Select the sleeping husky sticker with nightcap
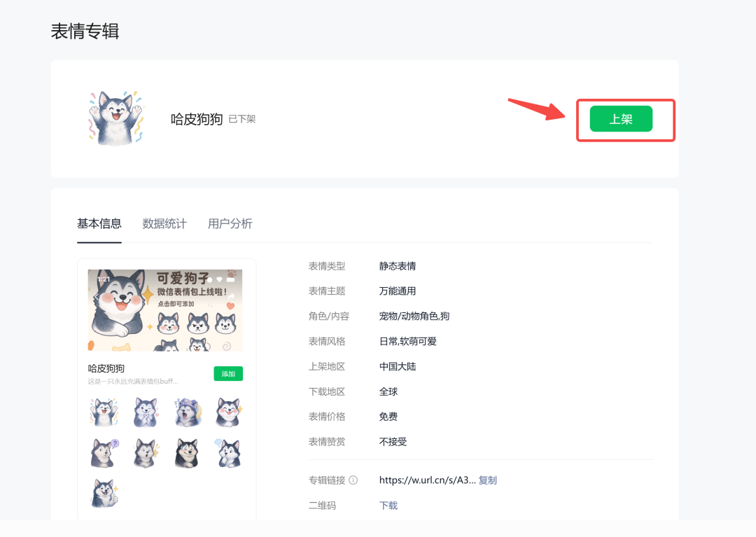Image resolution: width=756 pixels, height=537 pixels. [x=187, y=412]
